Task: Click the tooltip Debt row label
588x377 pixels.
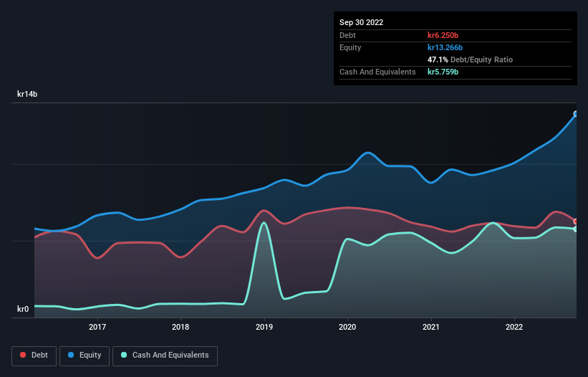Action: click(347, 35)
